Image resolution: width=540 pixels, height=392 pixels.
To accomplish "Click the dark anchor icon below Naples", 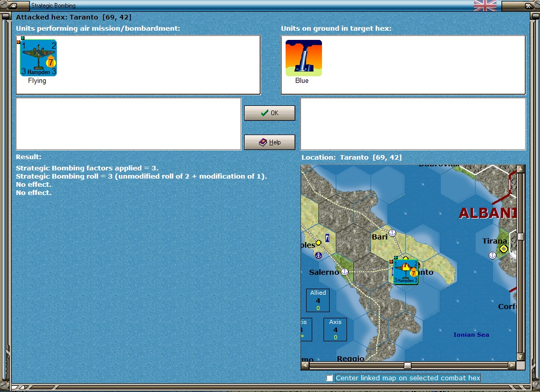I will (318, 255).
